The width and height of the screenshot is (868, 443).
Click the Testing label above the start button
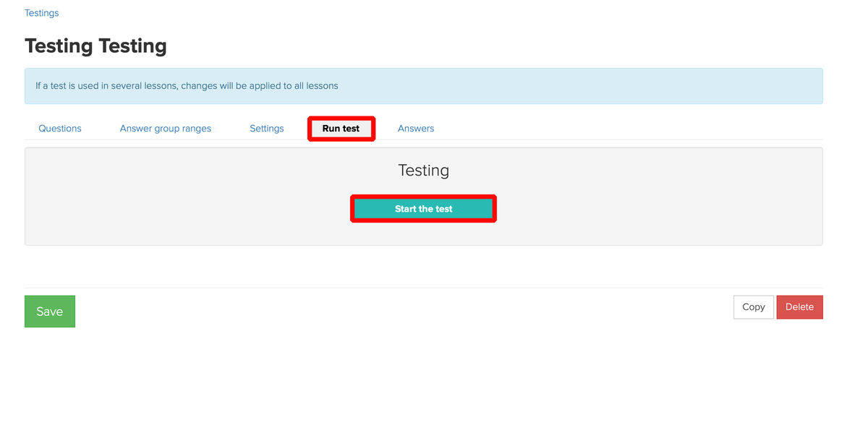pyautogui.click(x=423, y=171)
